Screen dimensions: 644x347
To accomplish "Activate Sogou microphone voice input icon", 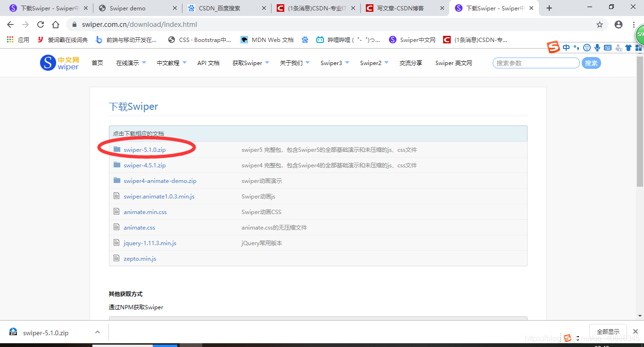I will (597, 48).
